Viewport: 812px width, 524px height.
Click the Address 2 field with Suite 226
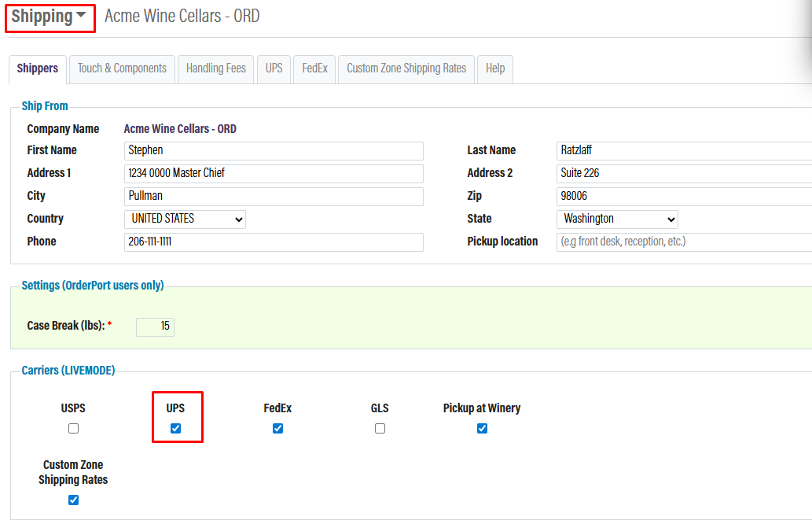tap(684, 174)
